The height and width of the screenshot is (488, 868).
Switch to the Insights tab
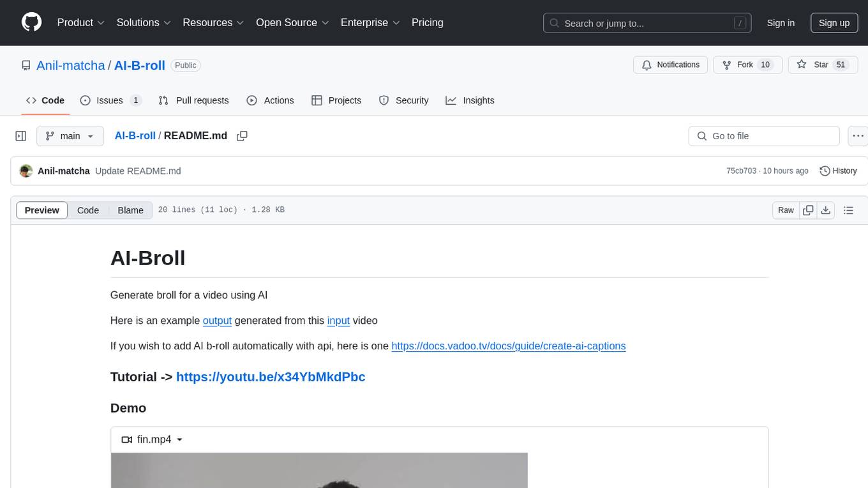tap(470, 100)
